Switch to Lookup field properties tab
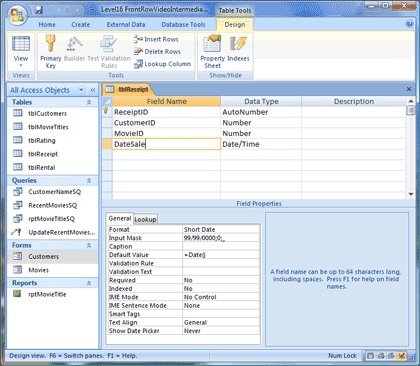 (145, 219)
